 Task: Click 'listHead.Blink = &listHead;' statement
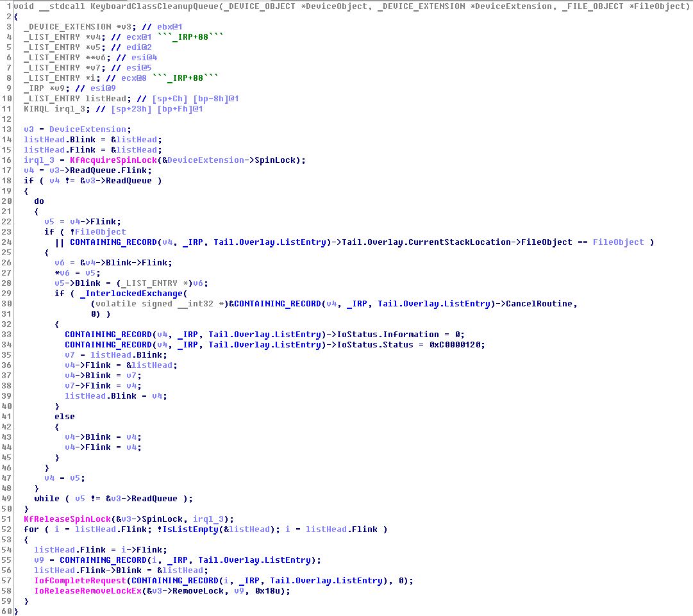pos(93,140)
